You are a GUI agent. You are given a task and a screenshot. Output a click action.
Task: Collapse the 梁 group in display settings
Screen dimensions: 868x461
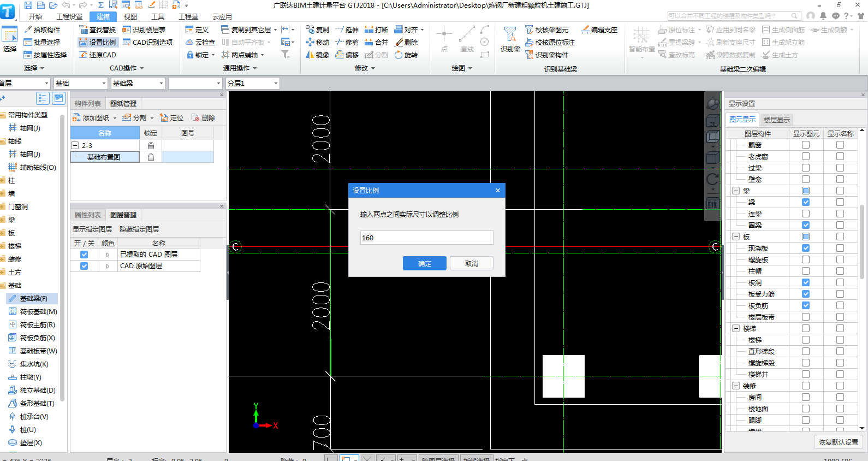click(x=736, y=191)
